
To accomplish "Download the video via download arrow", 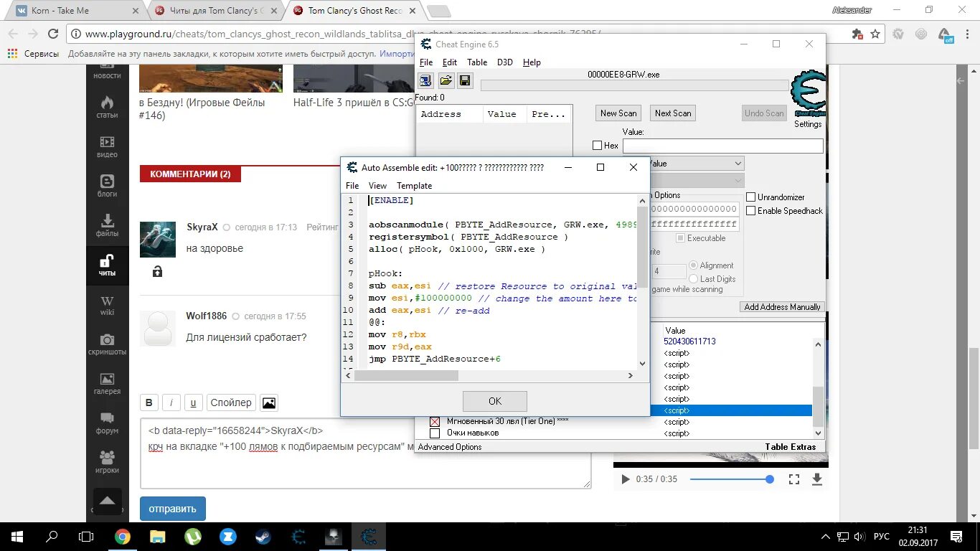I will 817,479.
